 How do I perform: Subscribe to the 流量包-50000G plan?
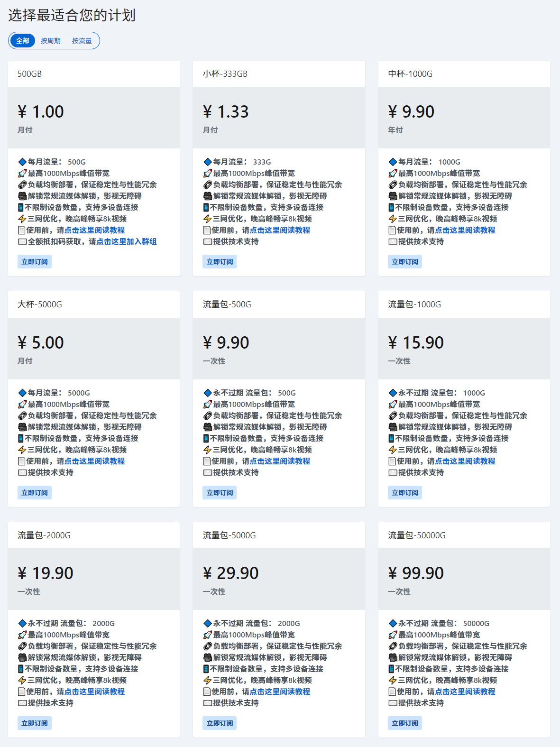point(405,723)
